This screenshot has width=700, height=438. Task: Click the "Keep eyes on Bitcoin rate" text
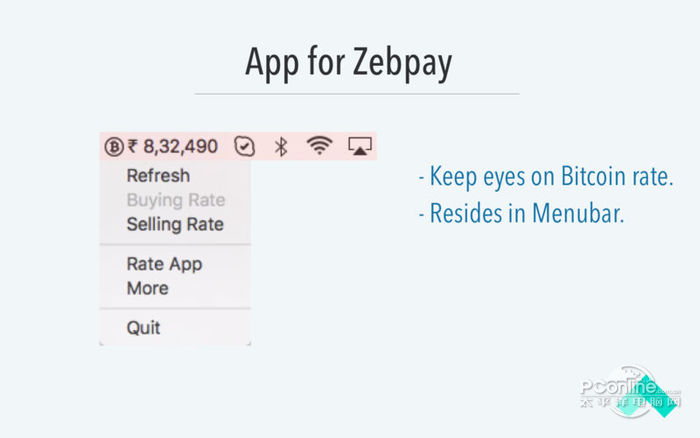pos(545,178)
